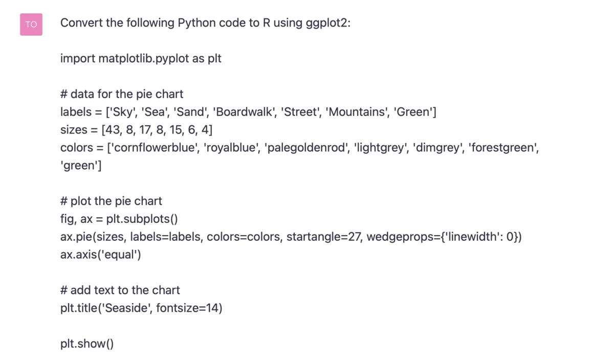
Task: Click the 'startangle=27' argument
Action: click(324, 237)
